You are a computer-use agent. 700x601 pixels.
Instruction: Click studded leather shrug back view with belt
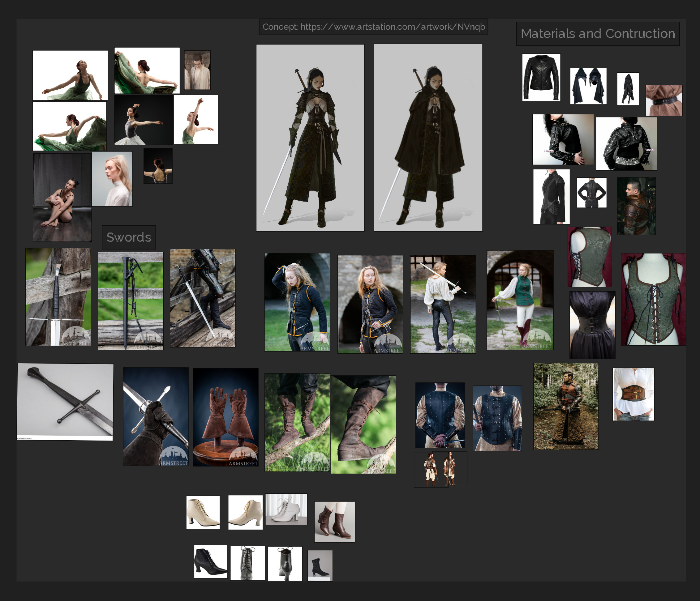pyautogui.click(x=626, y=143)
